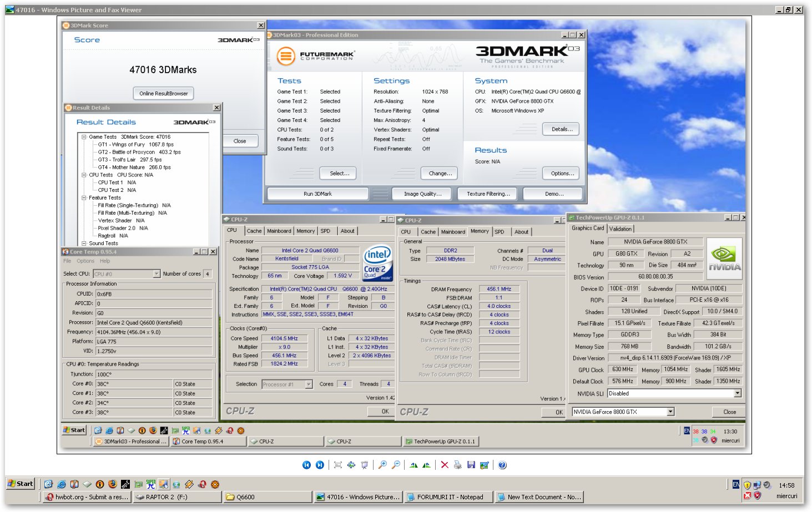Click the Actual Size icon in viewer toolbar
Image resolution: width=812 pixels, height=512 pixels.
(351, 465)
